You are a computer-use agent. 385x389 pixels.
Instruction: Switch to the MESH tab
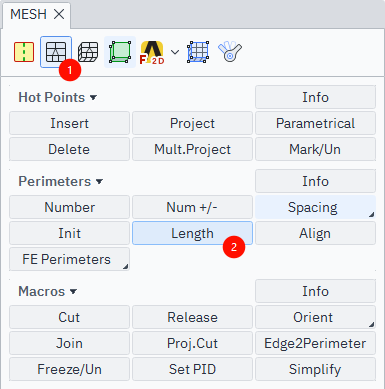28,14
